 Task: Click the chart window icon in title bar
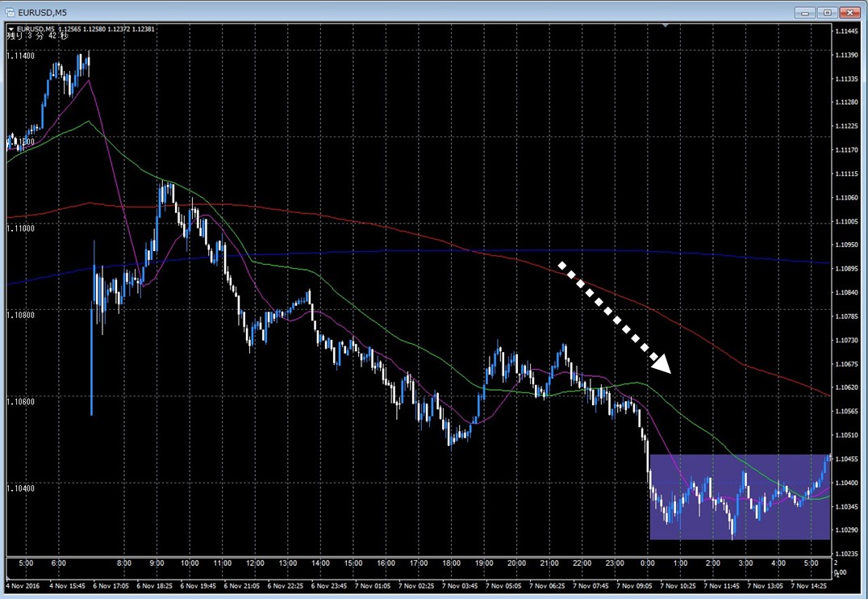coord(10,12)
